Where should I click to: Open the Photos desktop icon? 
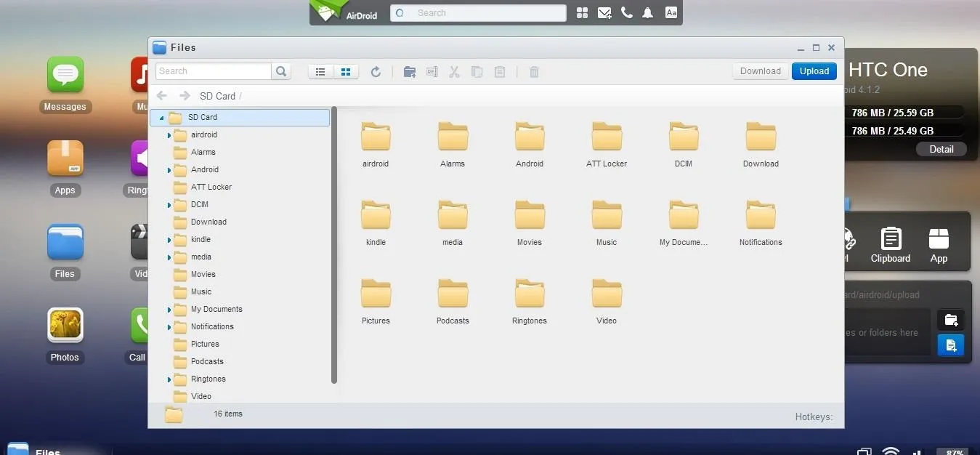[x=65, y=326]
